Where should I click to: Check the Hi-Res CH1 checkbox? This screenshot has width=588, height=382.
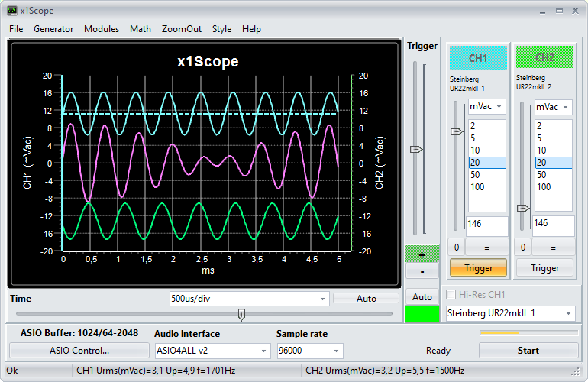click(x=451, y=295)
